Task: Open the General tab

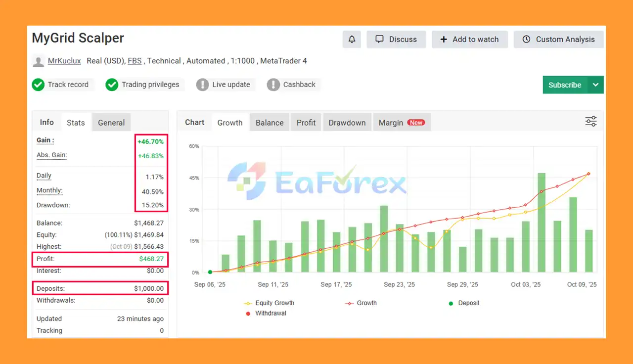Action: 111,123
